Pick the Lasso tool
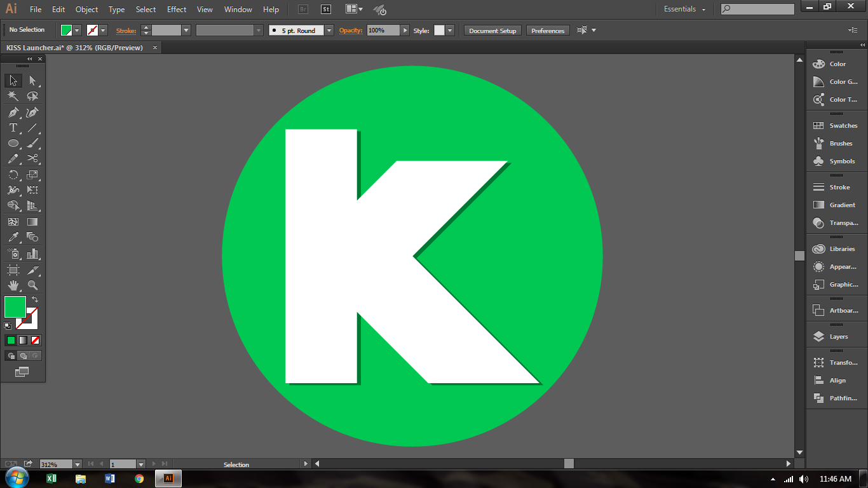This screenshot has width=868, height=488. tap(32, 97)
